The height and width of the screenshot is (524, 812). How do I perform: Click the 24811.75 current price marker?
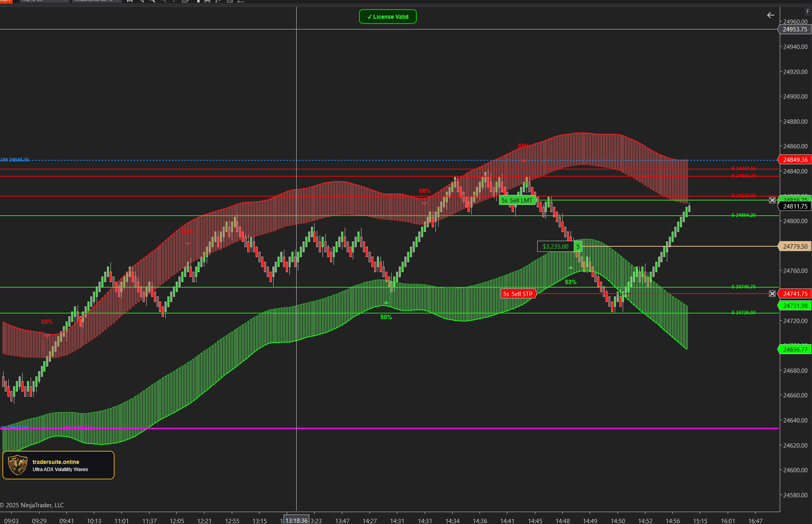coord(795,206)
